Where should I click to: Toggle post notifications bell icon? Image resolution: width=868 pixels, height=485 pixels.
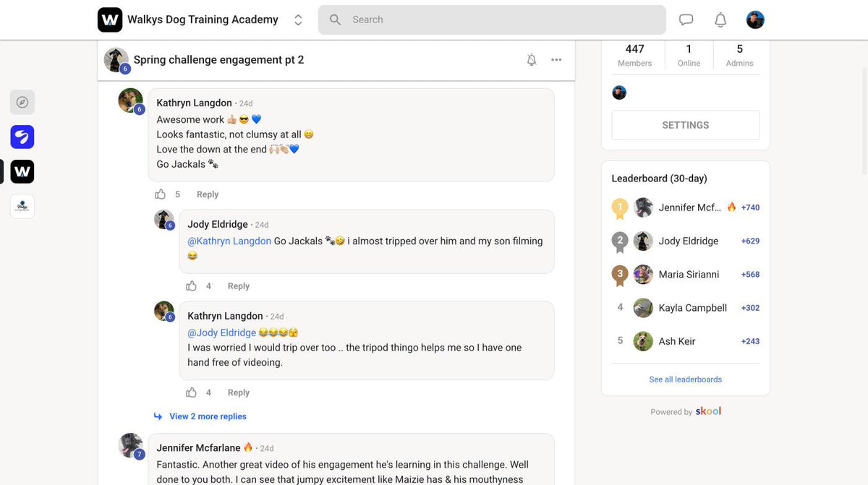pos(532,60)
